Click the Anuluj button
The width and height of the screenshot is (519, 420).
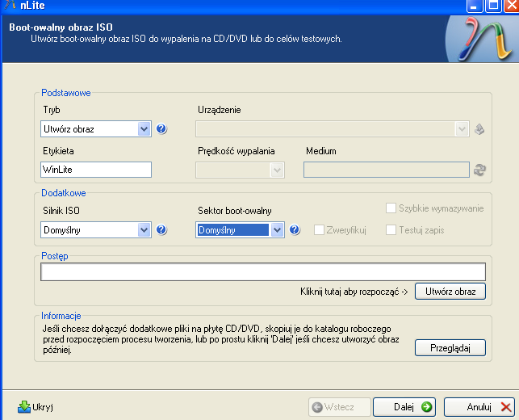coord(479,407)
